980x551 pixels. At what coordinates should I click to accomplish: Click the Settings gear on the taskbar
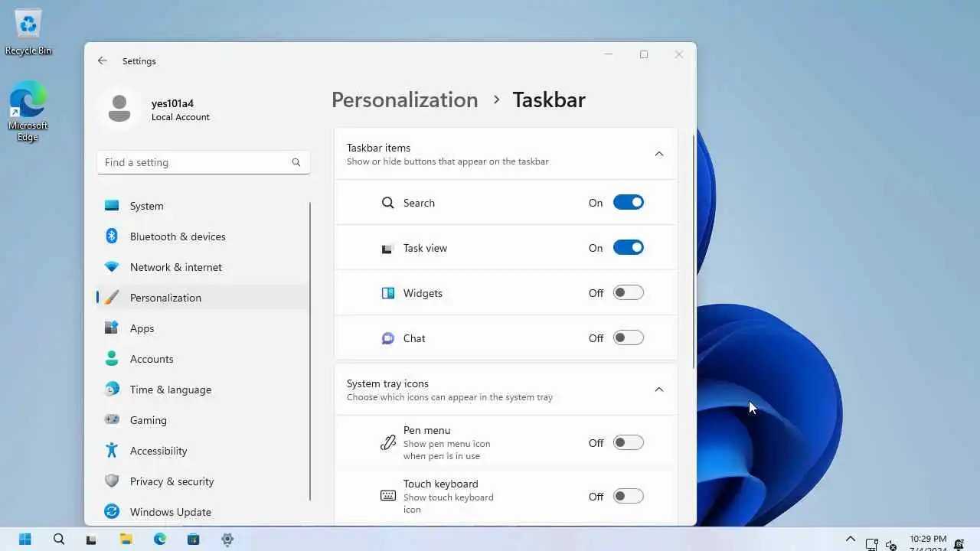pos(227,539)
